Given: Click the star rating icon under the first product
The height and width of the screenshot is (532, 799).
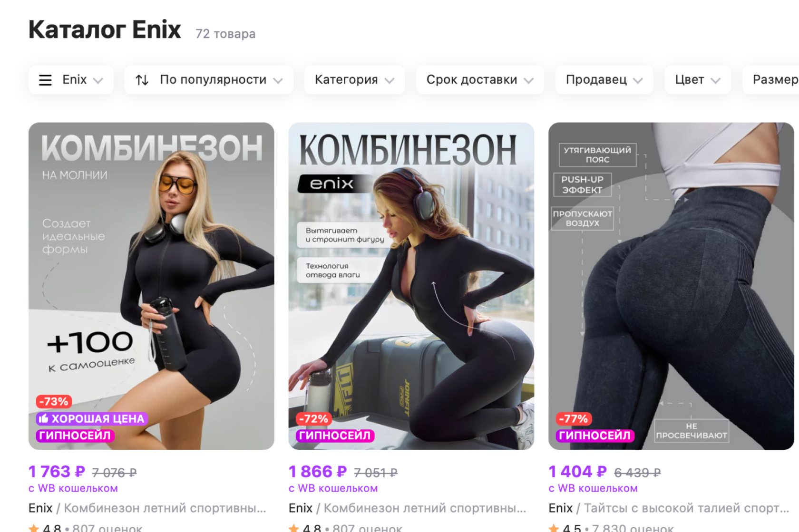Looking at the screenshot, I should click(x=34, y=528).
